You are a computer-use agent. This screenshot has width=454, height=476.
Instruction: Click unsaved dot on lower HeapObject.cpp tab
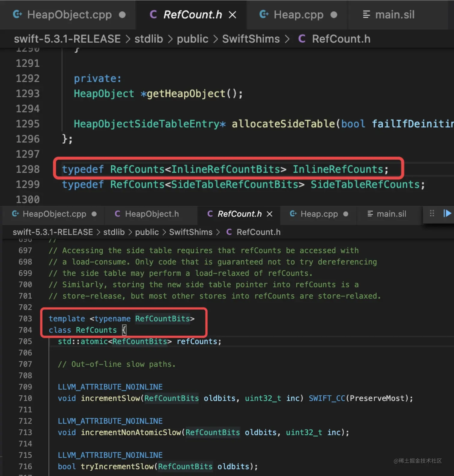(94, 214)
